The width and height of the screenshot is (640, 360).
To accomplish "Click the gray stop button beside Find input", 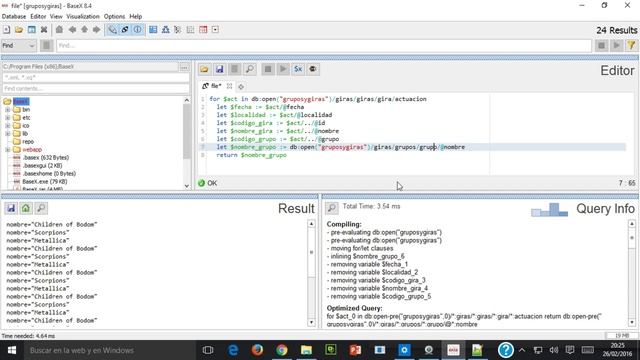I will pos(47,46).
